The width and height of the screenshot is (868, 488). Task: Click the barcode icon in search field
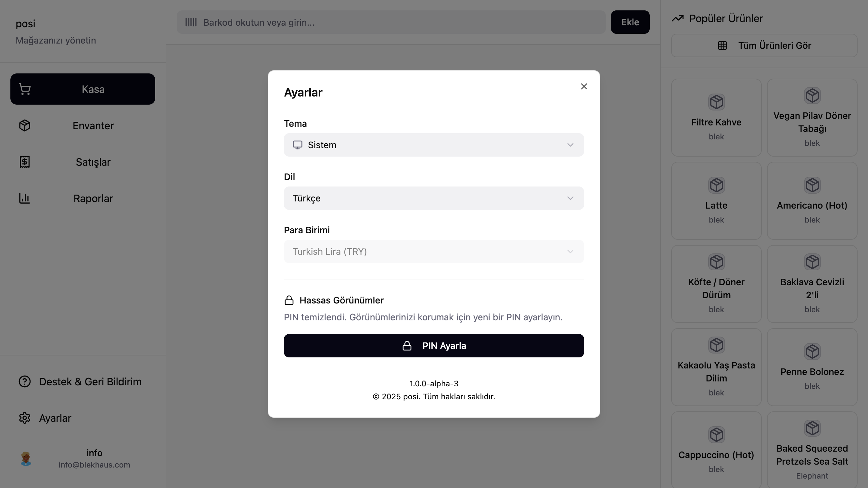tap(191, 22)
